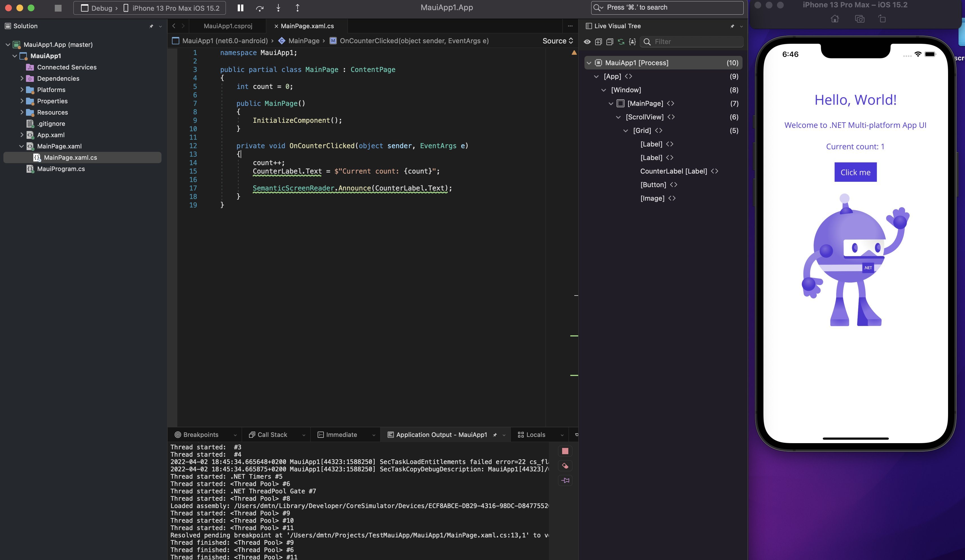Take a simulator screenshot
This screenshot has width=965, height=560.
(860, 19)
